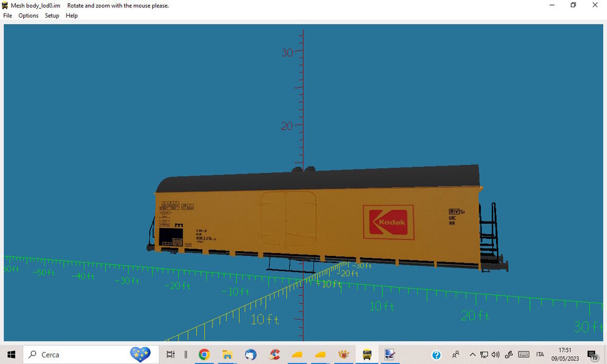Image resolution: width=607 pixels, height=364 pixels.
Task: Open the People tray icon
Action: [x=456, y=354]
